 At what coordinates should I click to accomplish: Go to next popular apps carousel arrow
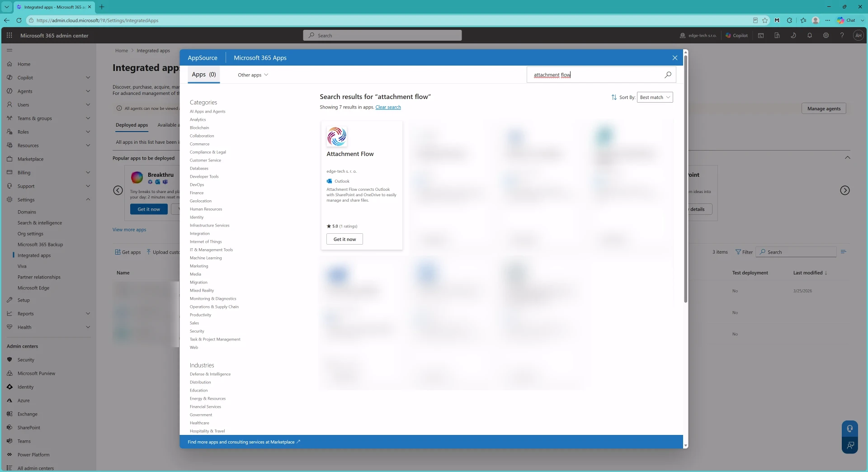coord(844,190)
